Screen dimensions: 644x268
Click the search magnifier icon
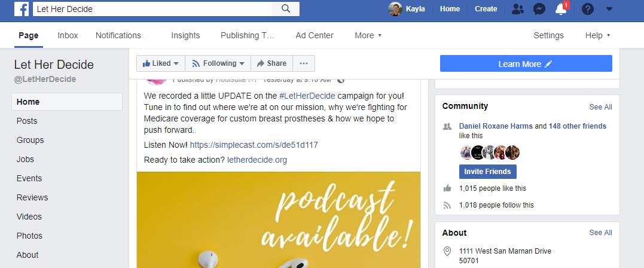[x=286, y=9]
